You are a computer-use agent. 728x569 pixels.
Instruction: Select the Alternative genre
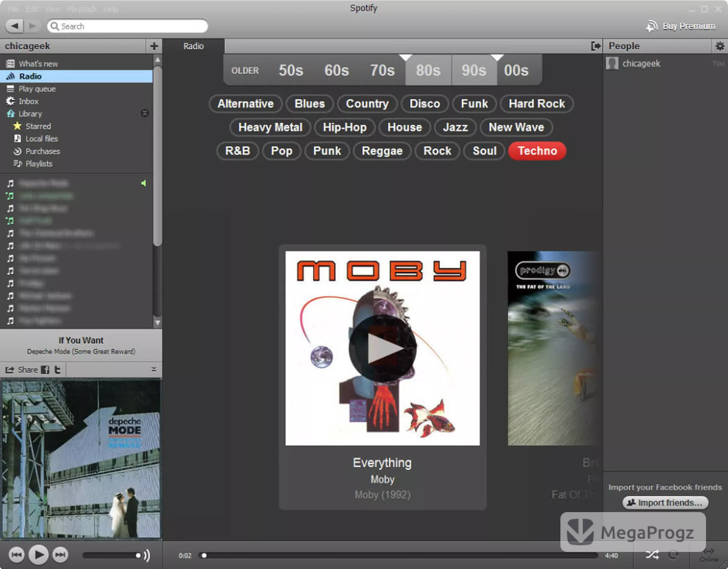(245, 104)
